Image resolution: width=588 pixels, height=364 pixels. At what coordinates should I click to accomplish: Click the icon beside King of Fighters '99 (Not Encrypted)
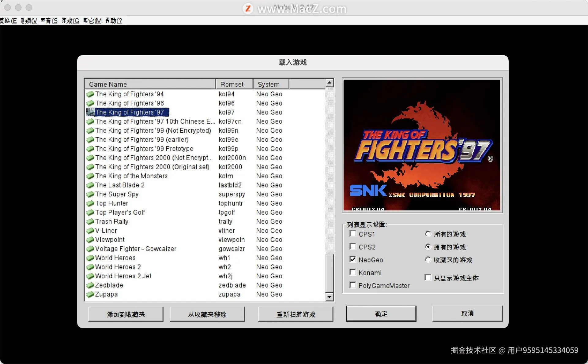tap(90, 131)
